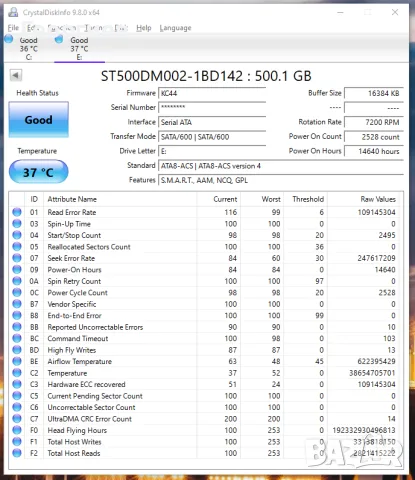Click the status icon for UltraDMA CRC Error Count
Viewport: 415px width, 480px height.
pos(17,419)
